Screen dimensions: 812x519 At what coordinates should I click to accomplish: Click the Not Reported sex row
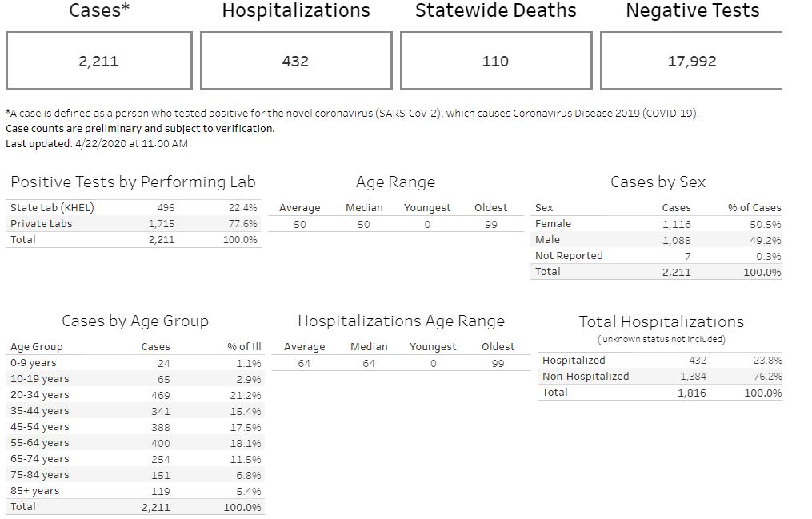coord(569,255)
